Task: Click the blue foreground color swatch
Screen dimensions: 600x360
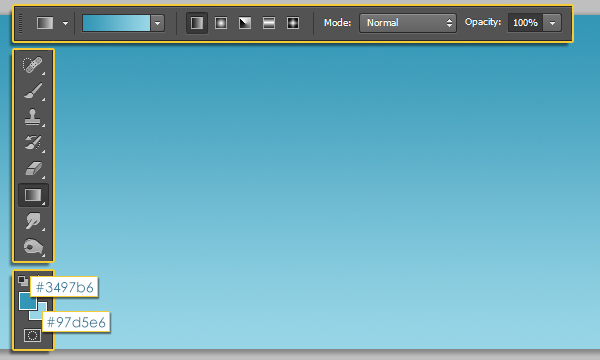Action: [x=28, y=301]
